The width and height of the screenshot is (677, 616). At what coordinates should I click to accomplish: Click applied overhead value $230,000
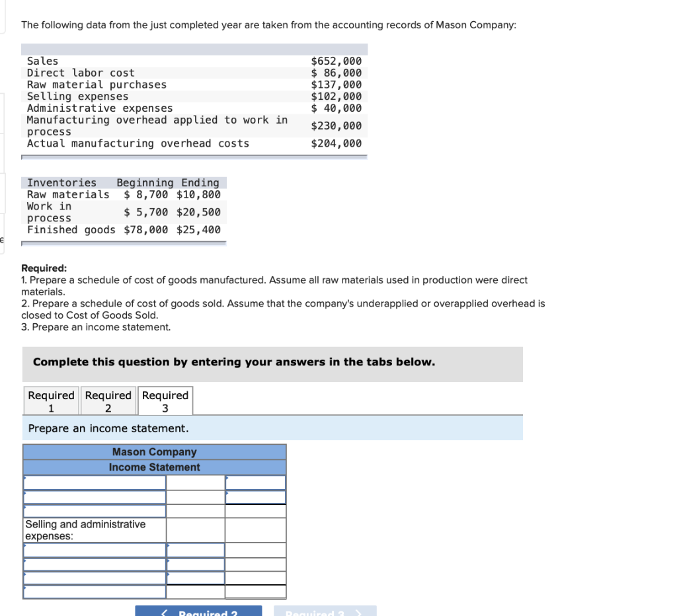pyautogui.click(x=337, y=126)
